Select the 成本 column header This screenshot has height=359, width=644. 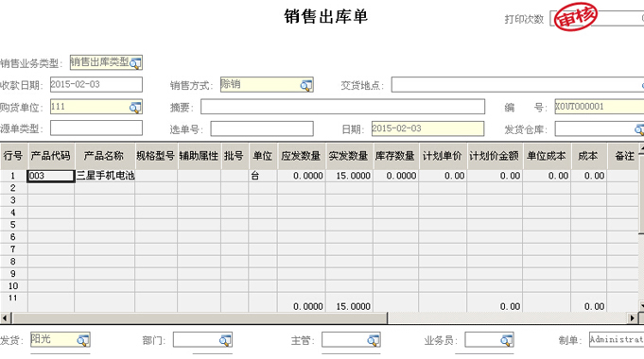[x=588, y=156]
